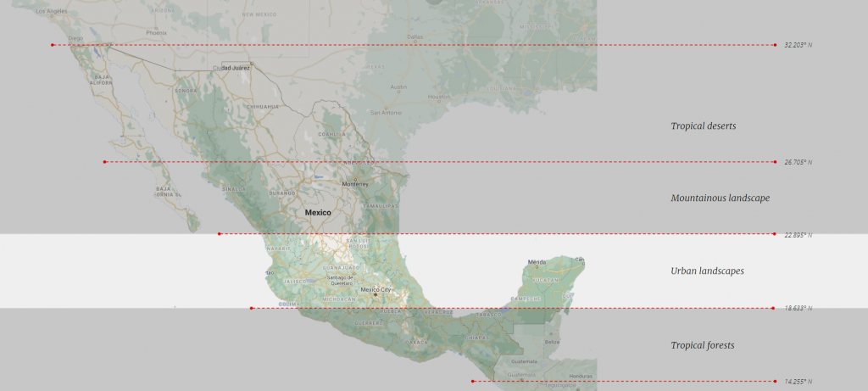This screenshot has width=868, height=391.
Task: Click the highlighted Urban landscapes label
Action: click(707, 271)
